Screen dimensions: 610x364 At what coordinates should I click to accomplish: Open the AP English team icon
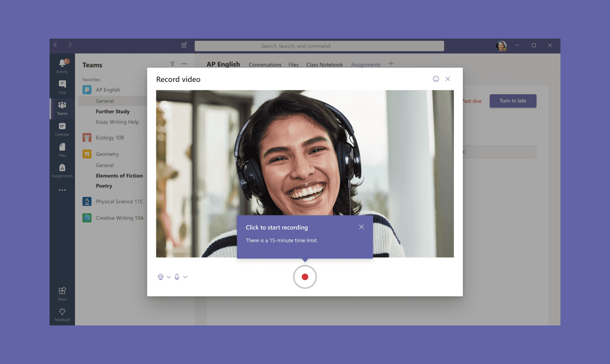pos(87,90)
